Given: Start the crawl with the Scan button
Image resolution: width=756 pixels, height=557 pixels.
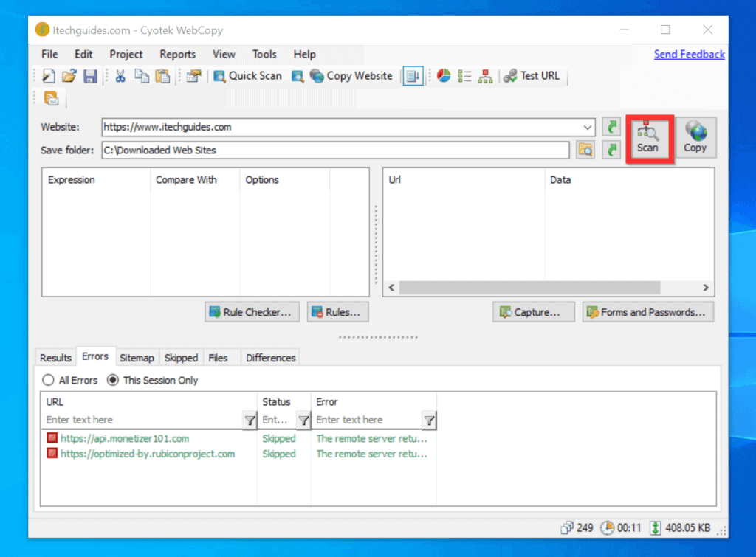Looking at the screenshot, I should 649,138.
